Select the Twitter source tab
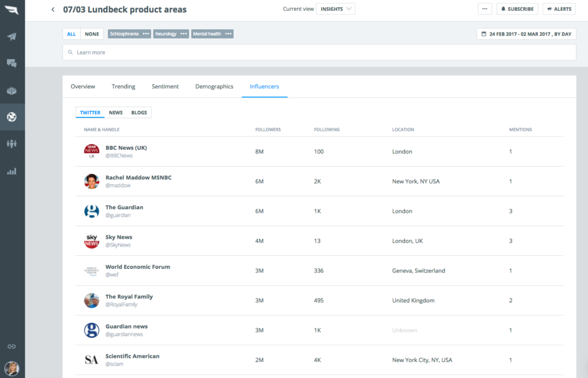The height and width of the screenshot is (378, 588). (90, 112)
